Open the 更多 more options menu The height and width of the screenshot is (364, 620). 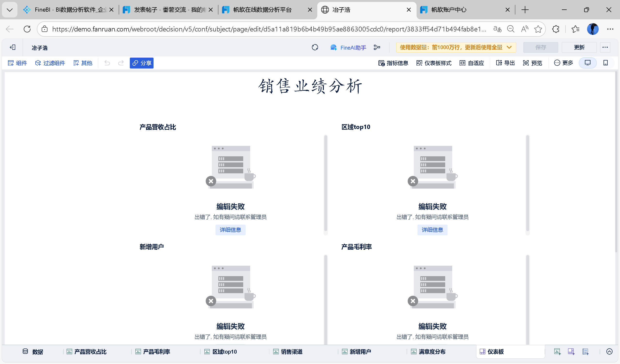point(563,63)
